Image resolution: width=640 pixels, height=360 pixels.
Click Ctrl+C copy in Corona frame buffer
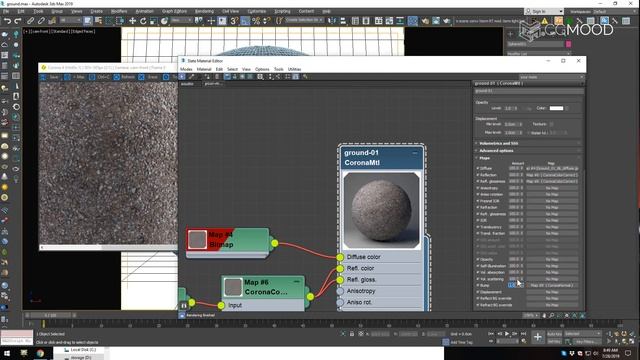(x=100, y=77)
